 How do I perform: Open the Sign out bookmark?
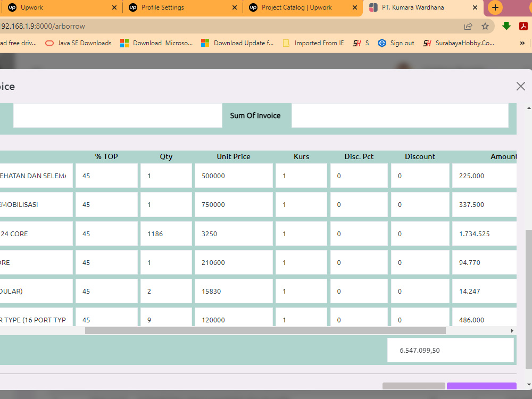tap(396, 43)
